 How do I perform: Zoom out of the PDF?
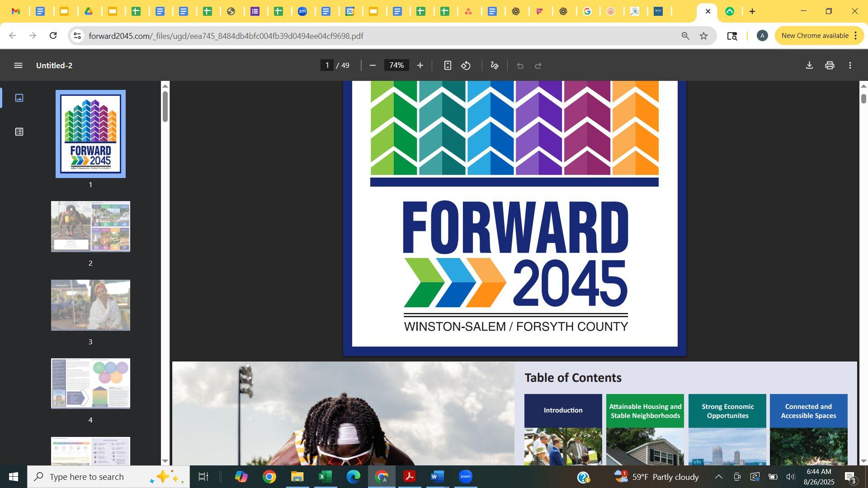(373, 66)
